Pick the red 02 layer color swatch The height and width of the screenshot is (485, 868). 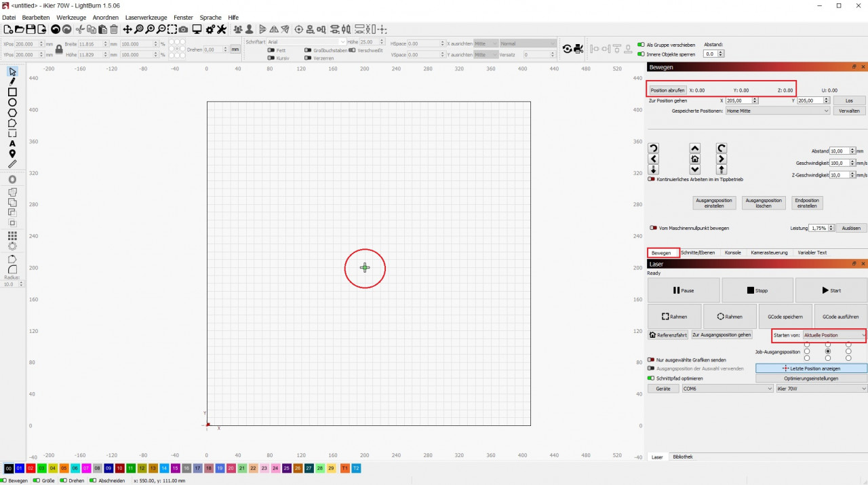click(31, 469)
